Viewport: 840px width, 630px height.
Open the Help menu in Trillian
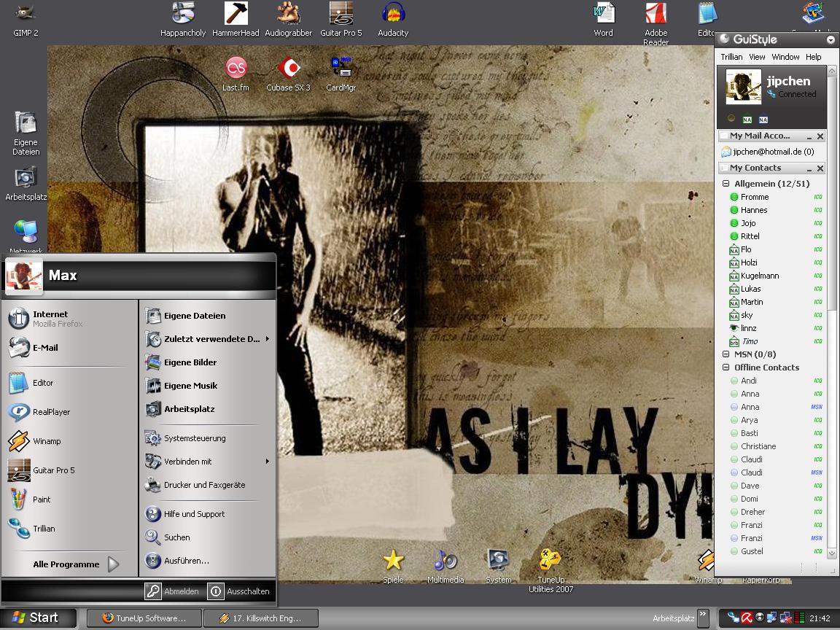(x=813, y=57)
